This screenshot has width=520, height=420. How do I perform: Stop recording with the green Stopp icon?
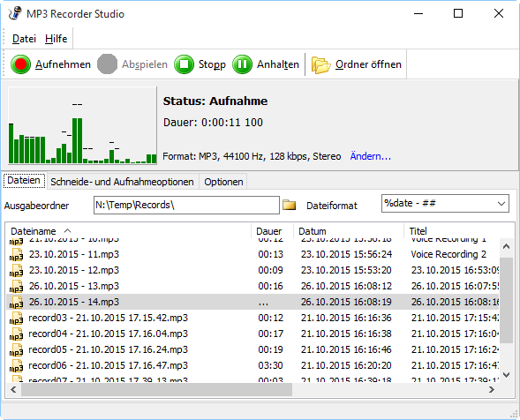coord(184,64)
